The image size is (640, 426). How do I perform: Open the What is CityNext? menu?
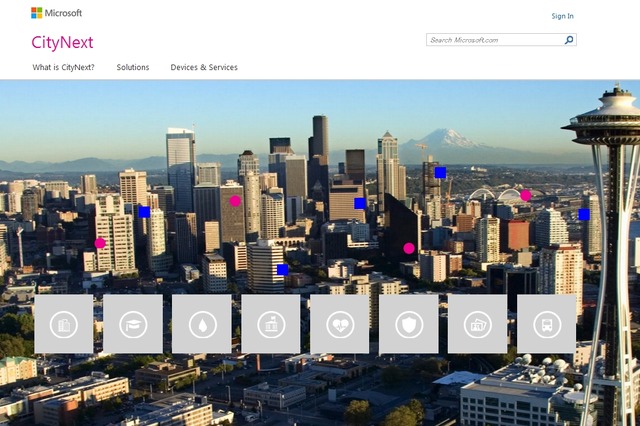(x=63, y=67)
